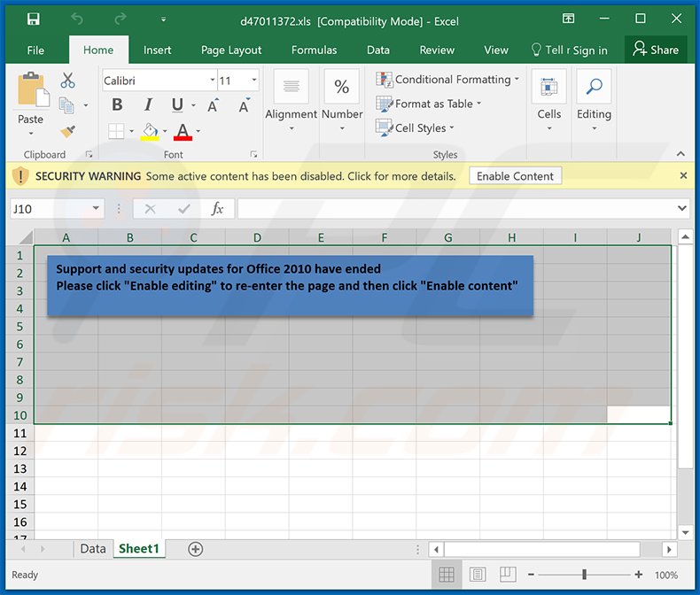Close the security warning bar
The image size is (700, 595).
[x=683, y=175]
